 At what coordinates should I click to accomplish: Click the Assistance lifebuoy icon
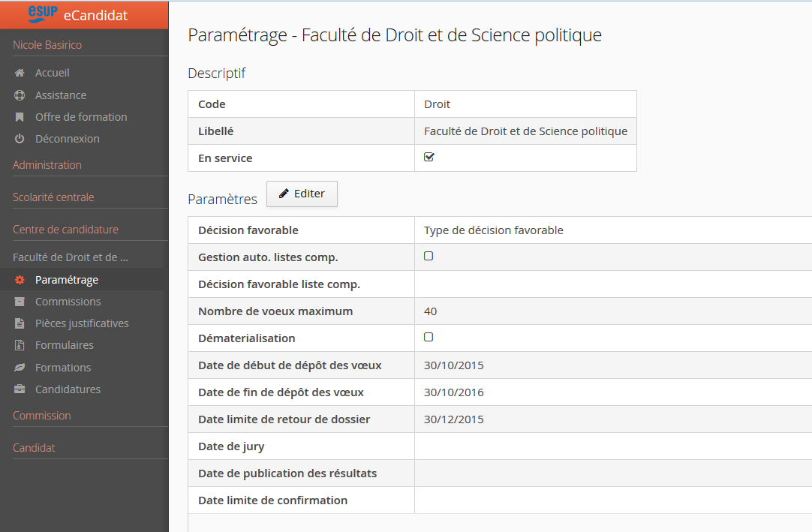(20, 95)
